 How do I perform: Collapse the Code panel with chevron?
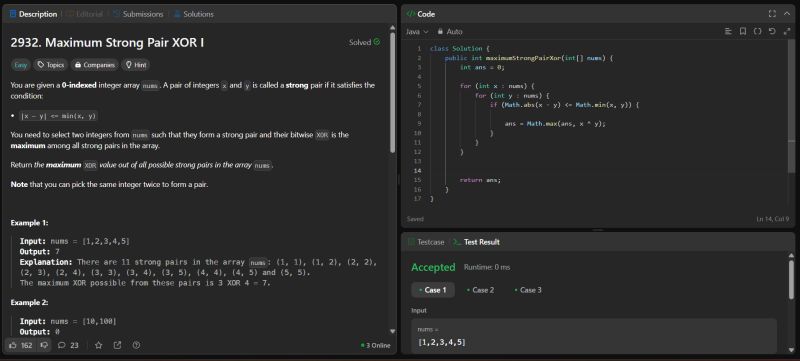787,14
